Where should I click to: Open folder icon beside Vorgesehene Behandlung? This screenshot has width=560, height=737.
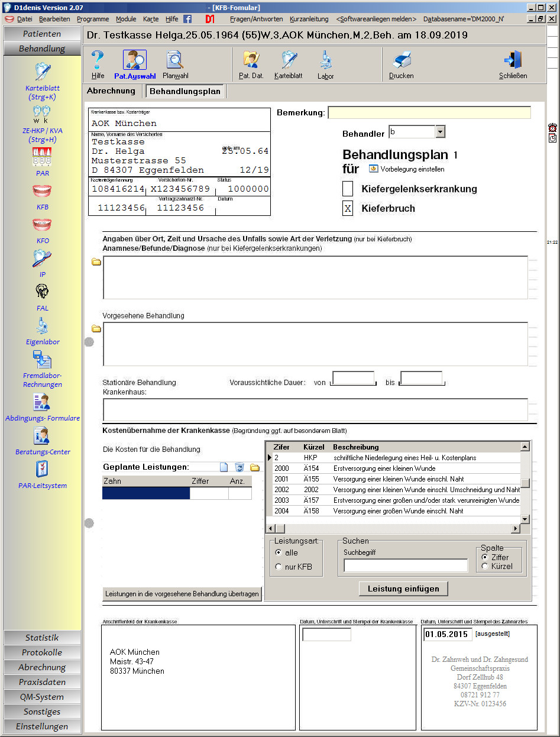tap(96, 329)
